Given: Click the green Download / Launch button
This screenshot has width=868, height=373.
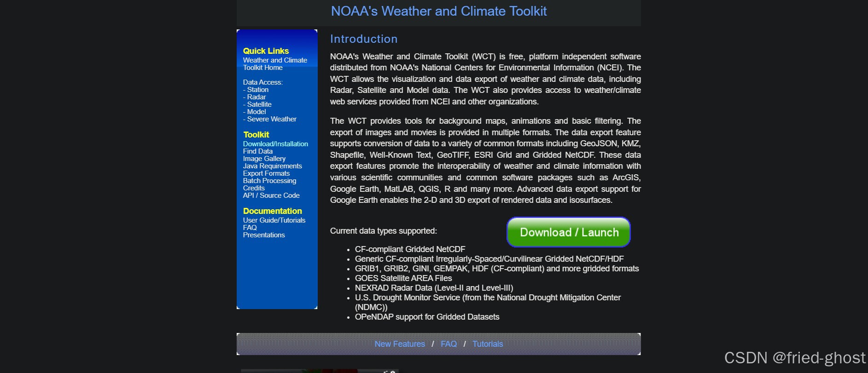Looking at the screenshot, I should (x=568, y=232).
